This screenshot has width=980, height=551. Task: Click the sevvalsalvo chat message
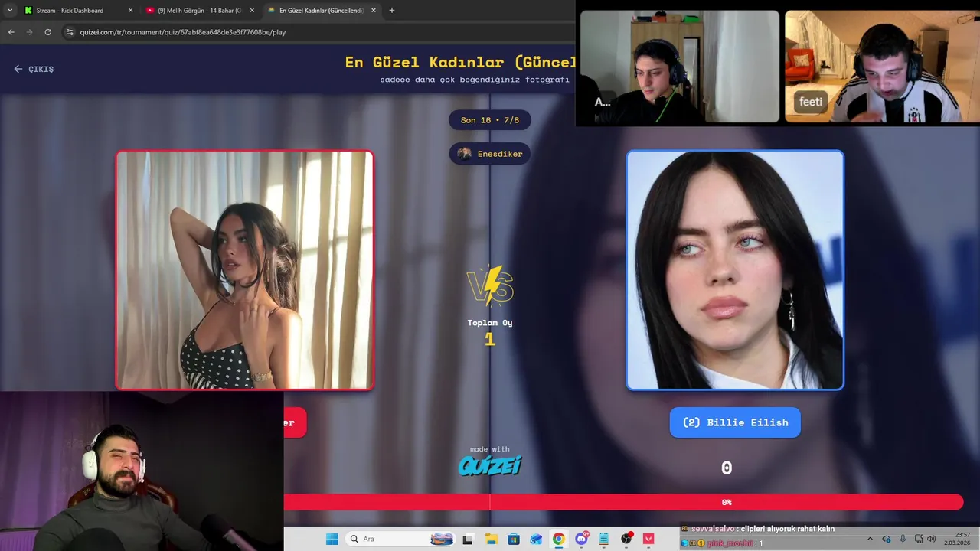click(x=758, y=529)
